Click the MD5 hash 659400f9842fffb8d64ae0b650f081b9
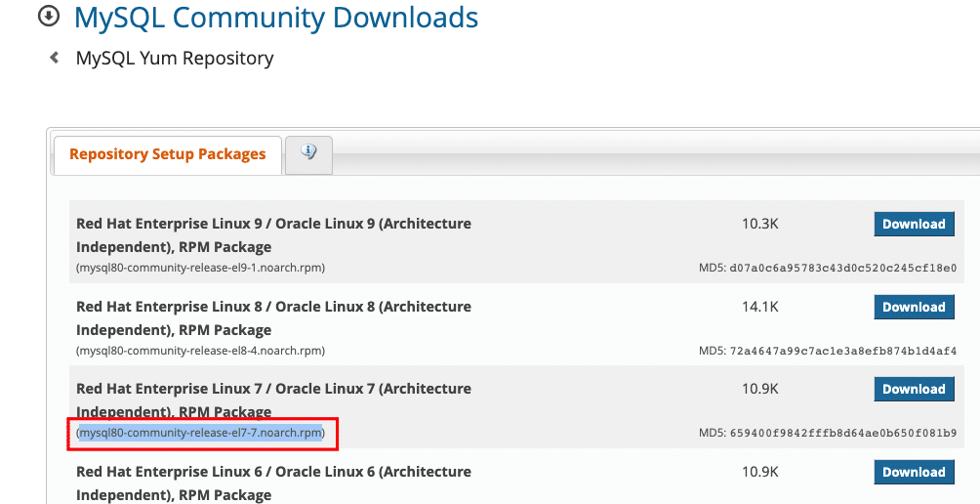The image size is (980, 504). coord(843,433)
